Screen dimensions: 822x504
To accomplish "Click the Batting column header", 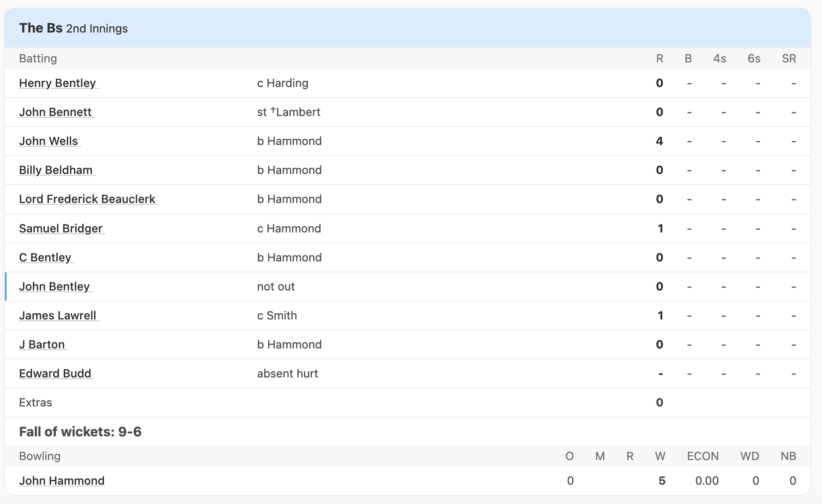I will tap(38, 58).
